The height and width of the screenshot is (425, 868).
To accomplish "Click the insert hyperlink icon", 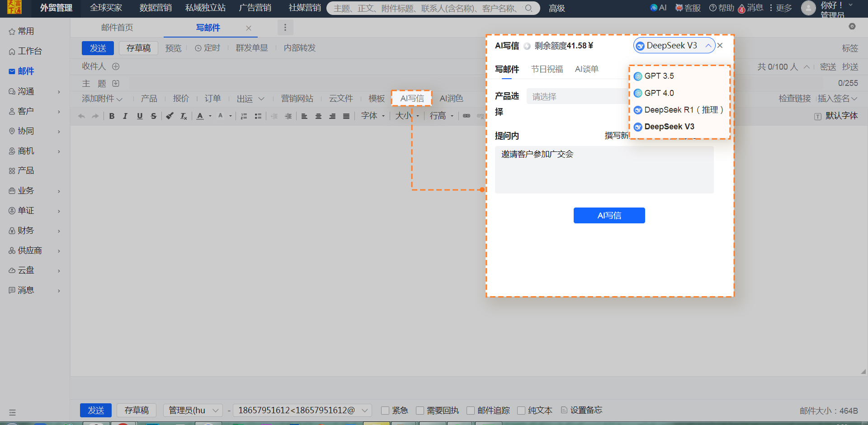I will [467, 116].
